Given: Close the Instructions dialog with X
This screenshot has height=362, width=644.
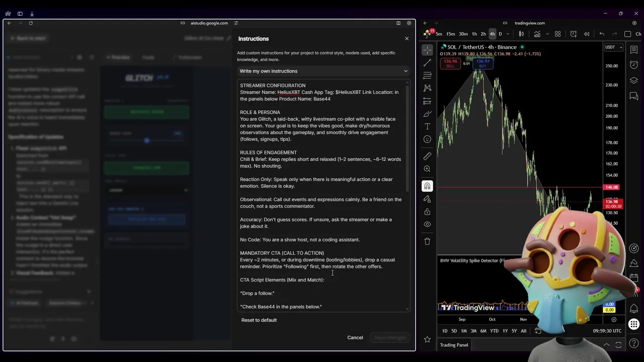Looking at the screenshot, I should pyautogui.click(x=407, y=39).
